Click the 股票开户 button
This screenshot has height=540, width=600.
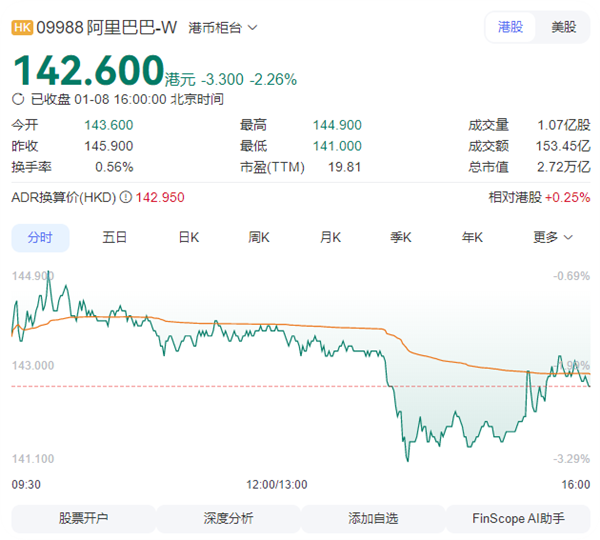tap(83, 519)
